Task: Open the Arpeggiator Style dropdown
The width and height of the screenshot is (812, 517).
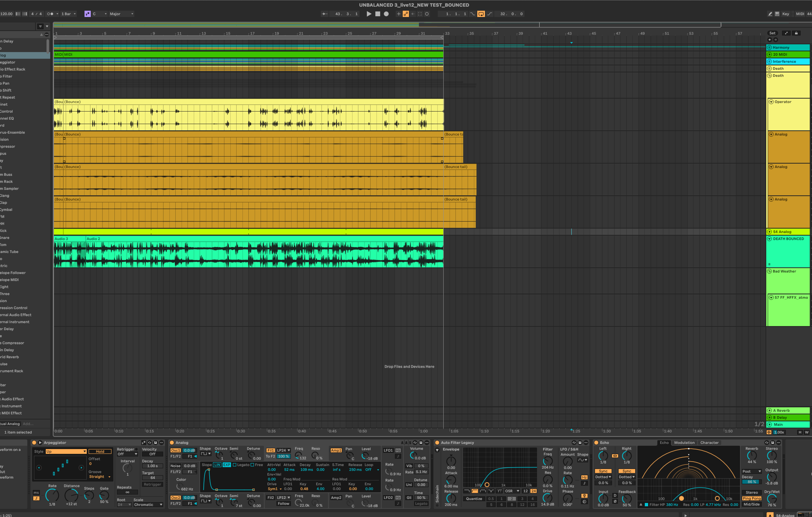Action: click(x=66, y=451)
